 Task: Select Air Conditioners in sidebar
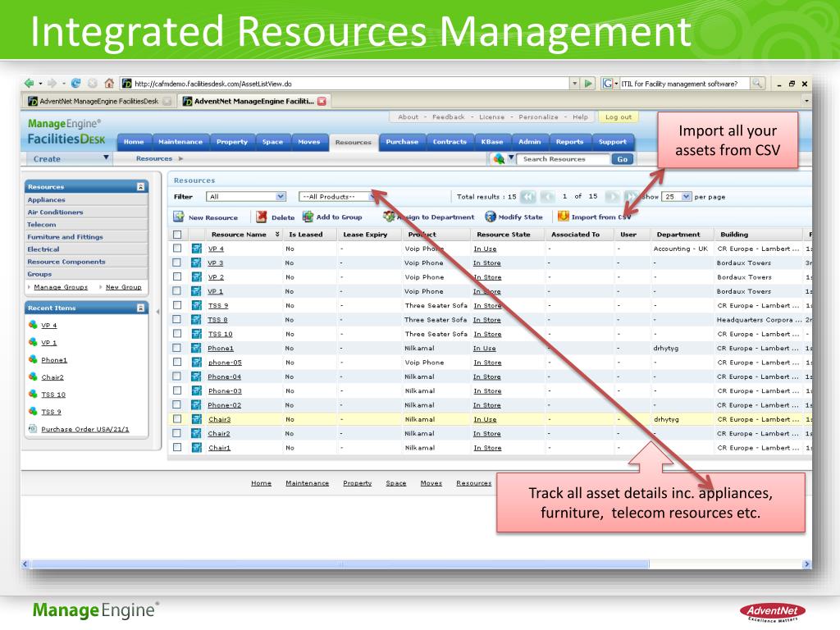coord(55,212)
